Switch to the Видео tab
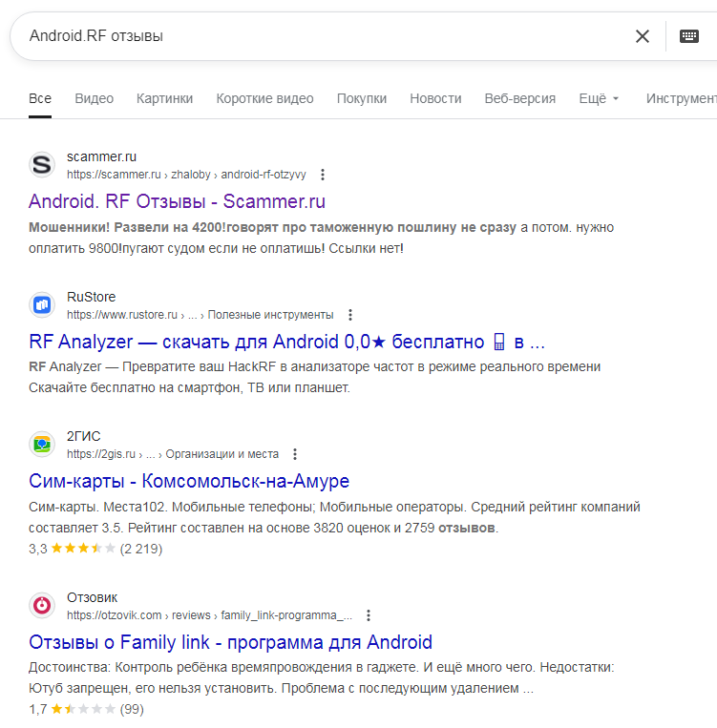The width and height of the screenshot is (717, 728). pos(94,98)
